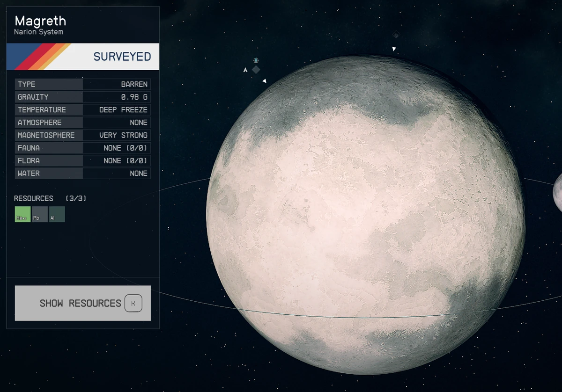Click the hexagonal astronaut marker above the planet
Image resolution: width=562 pixels, height=392 pixels.
(x=256, y=61)
